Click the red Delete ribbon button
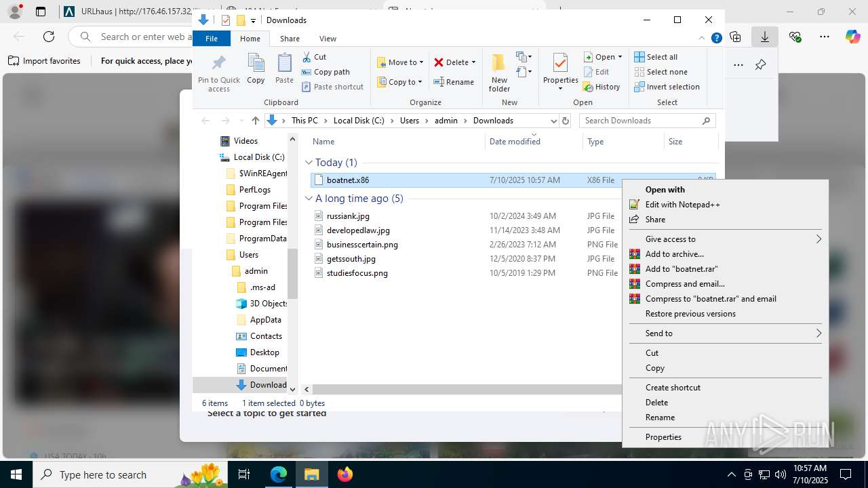This screenshot has width=868, height=488. (455, 62)
